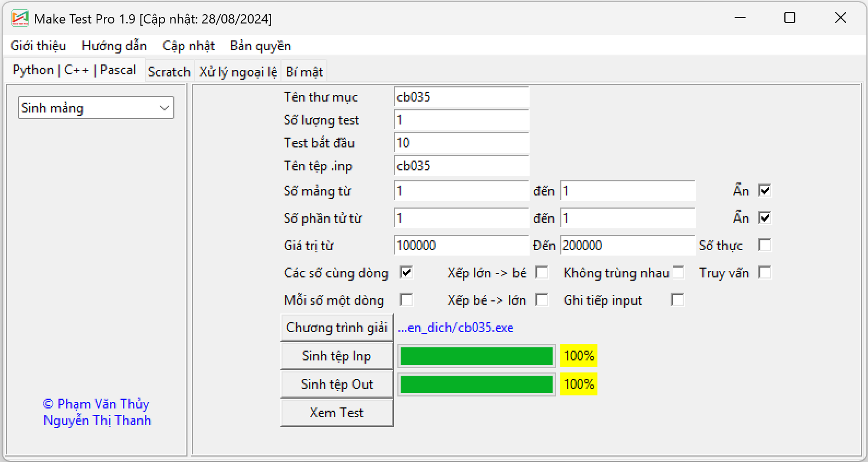The image size is (868, 462).
Task: Enable the Truy vấn checkbox
Action: click(x=765, y=273)
